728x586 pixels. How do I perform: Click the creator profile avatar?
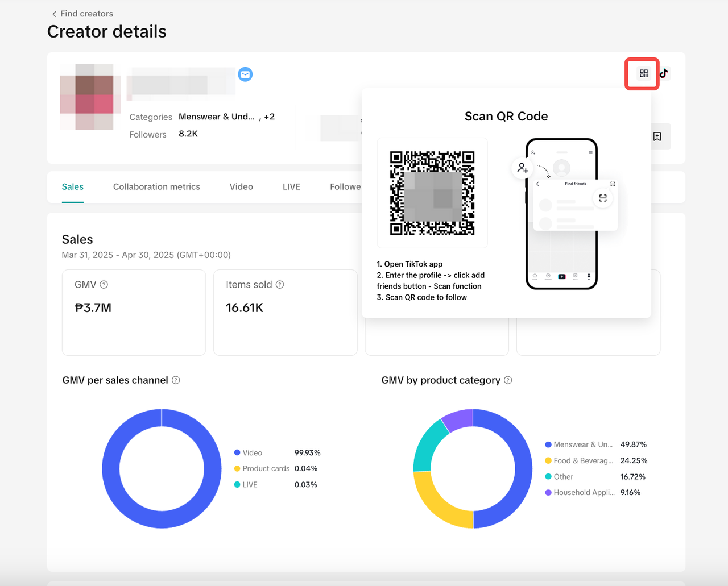tap(90, 97)
